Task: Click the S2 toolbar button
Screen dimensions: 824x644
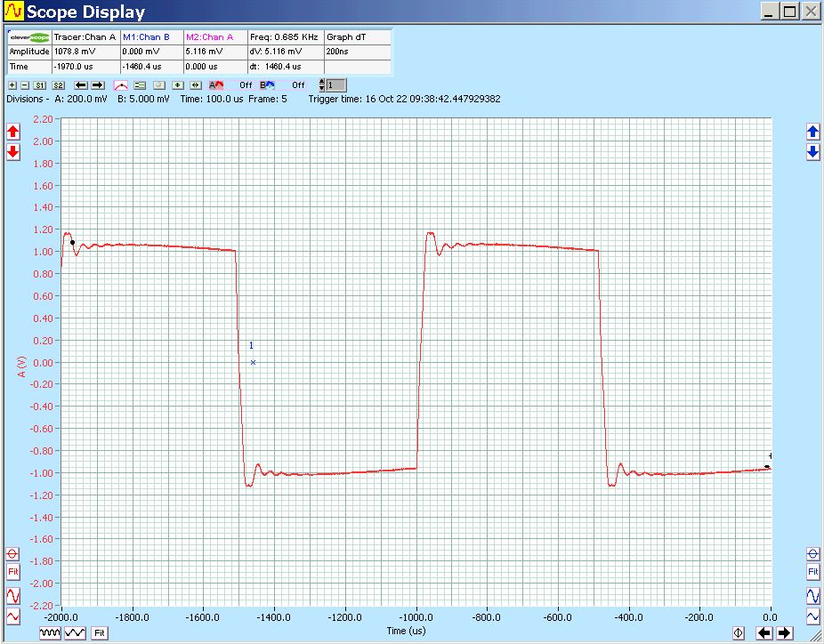Action: 59,85
